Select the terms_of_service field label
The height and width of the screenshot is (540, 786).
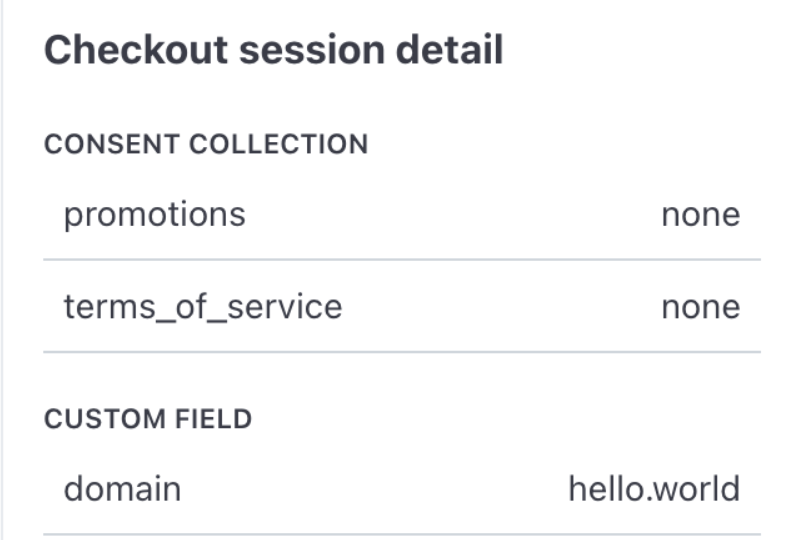203,306
